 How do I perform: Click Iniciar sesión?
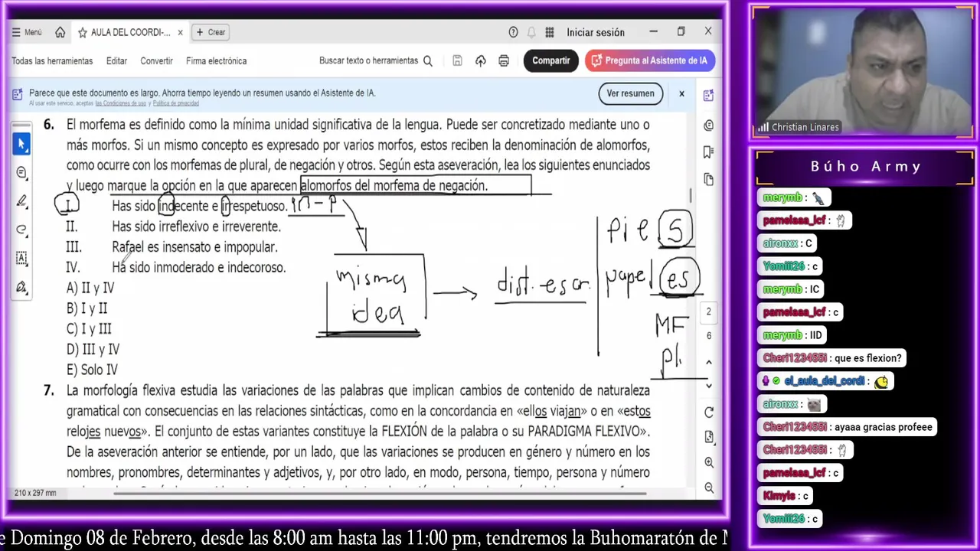(x=596, y=32)
